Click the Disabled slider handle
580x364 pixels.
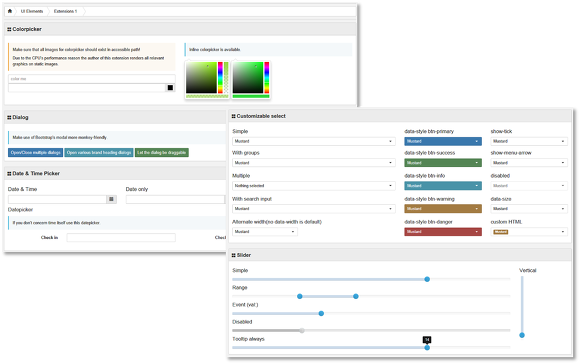(302, 330)
